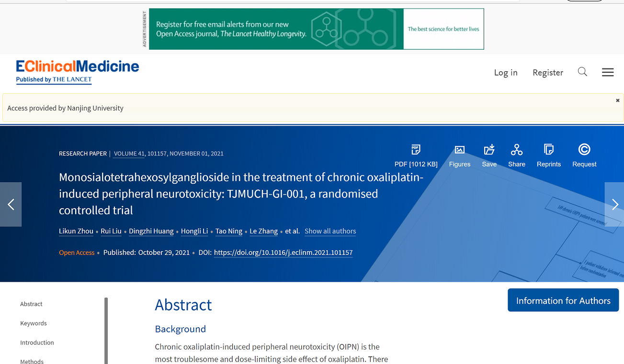Download the article PDF [1012 KB]

(x=416, y=155)
